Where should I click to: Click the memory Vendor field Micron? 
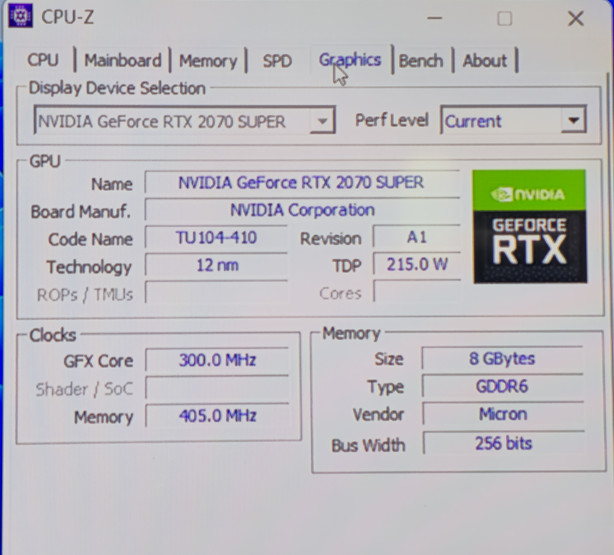pos(502,414)
